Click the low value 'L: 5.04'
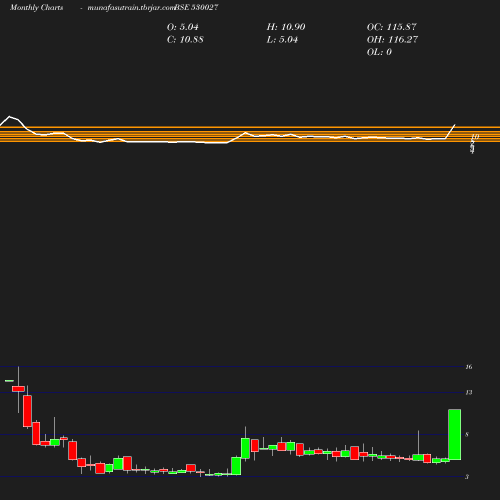Image resolution: width=500 pixels, height=500 pixels. [282, 40]
